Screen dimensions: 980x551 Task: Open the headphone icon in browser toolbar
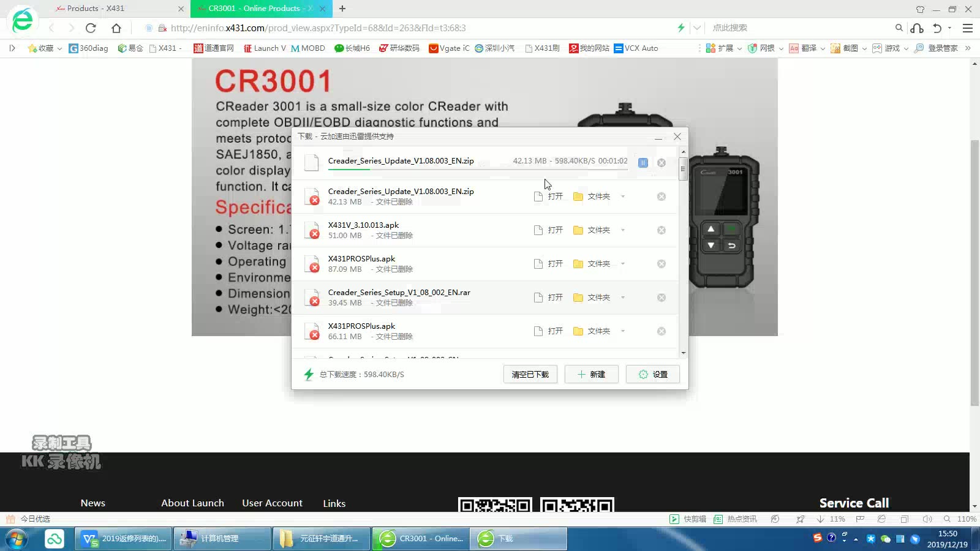tap(917, 28)
